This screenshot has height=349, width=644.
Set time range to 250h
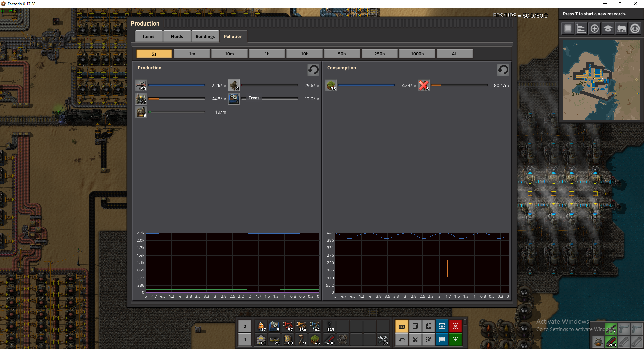tap(380, 54)
